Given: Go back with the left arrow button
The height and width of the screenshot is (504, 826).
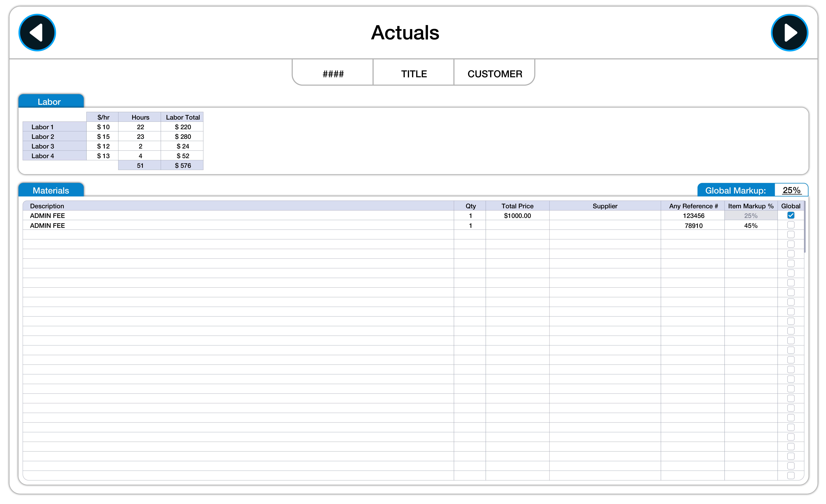Looking at the screenshot, I should click(x=37, y=33).
